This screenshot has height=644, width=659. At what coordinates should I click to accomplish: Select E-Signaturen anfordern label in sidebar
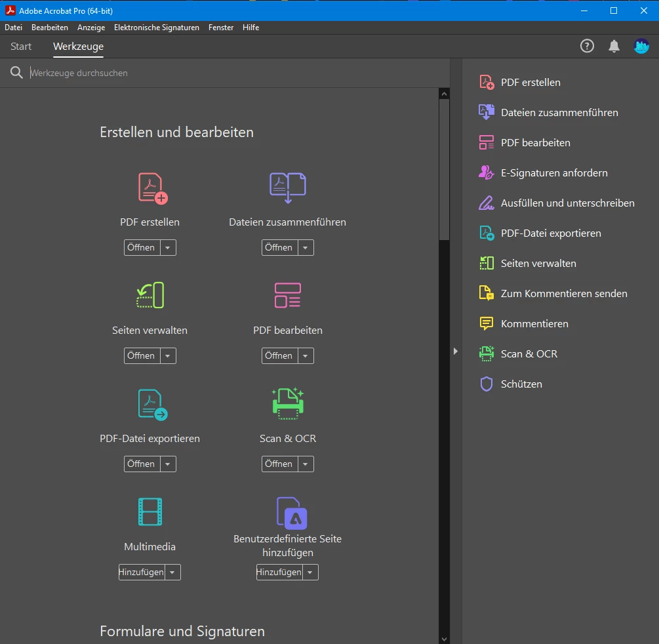[554, 172]
